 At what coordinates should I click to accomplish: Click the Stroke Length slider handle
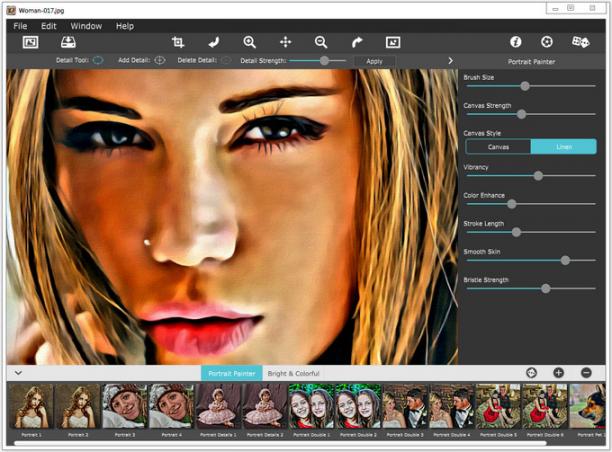[x=516, y=232]
